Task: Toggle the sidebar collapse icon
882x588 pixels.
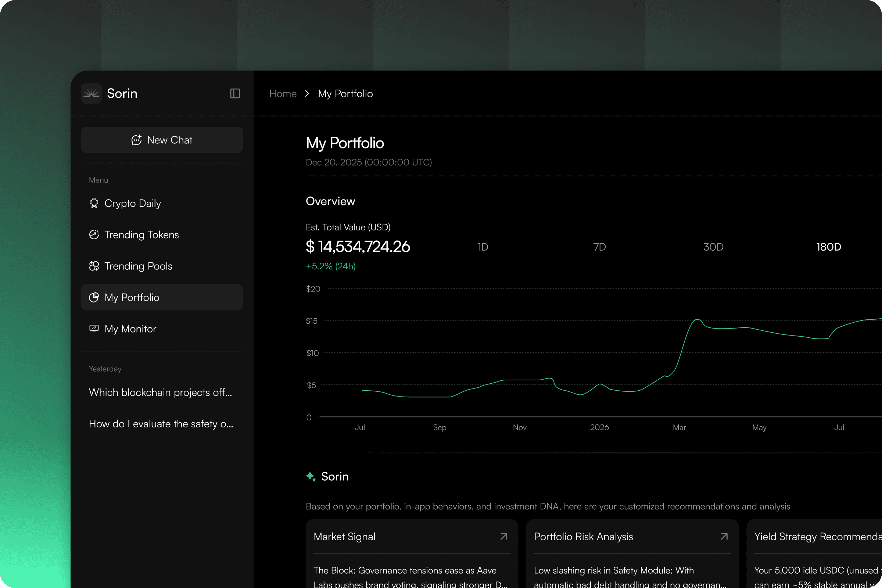Action: coord(235,93)
